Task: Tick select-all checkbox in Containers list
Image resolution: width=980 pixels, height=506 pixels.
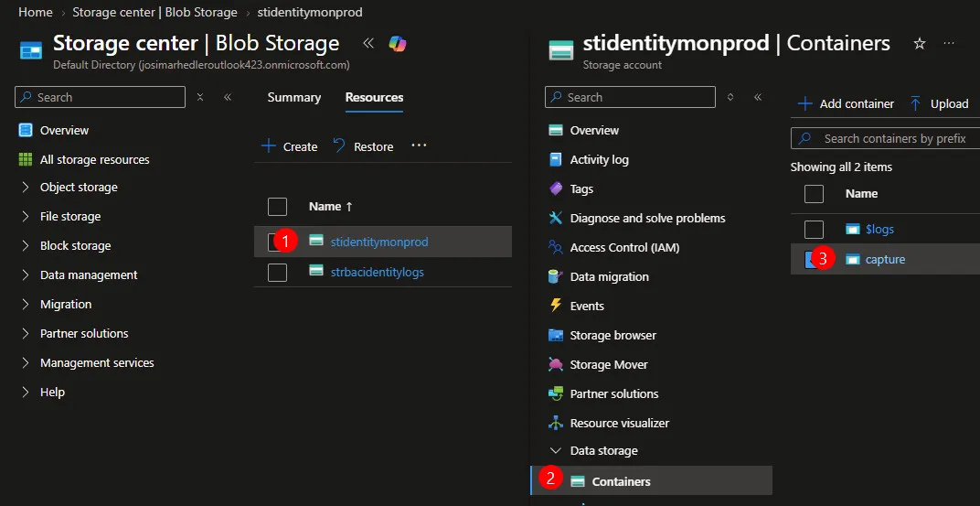Action: [814, 194]
